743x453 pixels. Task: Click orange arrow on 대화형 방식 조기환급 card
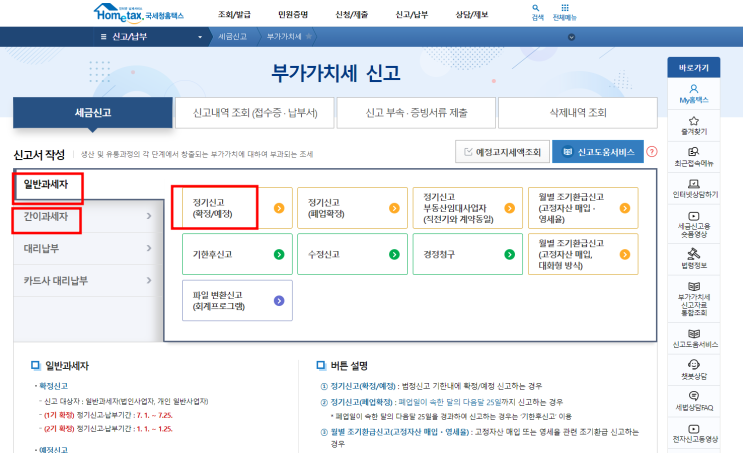[x=625, y=254]
